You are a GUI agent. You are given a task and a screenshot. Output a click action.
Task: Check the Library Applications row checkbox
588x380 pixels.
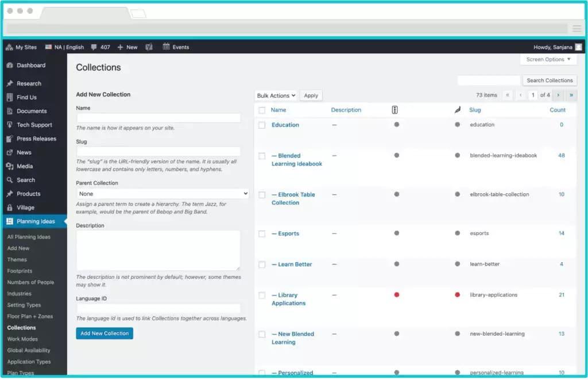262,295
